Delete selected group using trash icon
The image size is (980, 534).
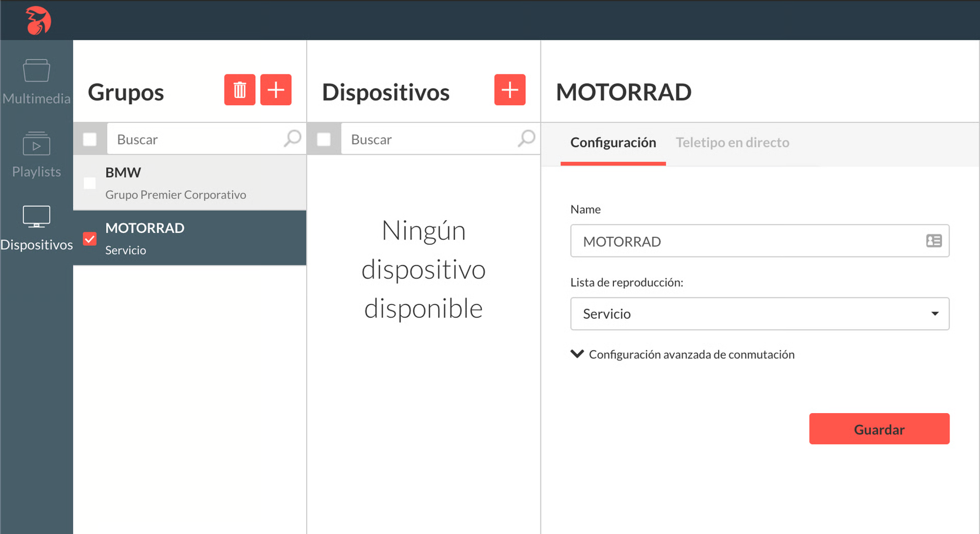pos(239,89)
